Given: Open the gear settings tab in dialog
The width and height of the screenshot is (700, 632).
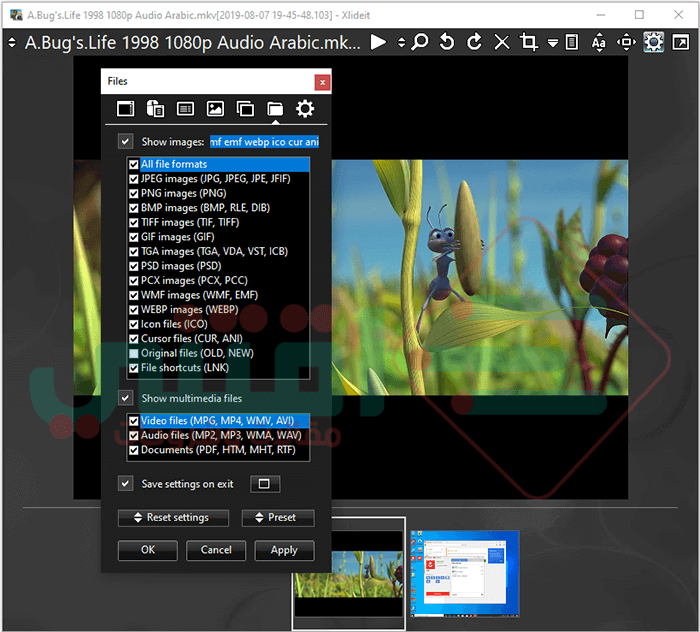Looking at the screenshot, I should tap(305, 109).
